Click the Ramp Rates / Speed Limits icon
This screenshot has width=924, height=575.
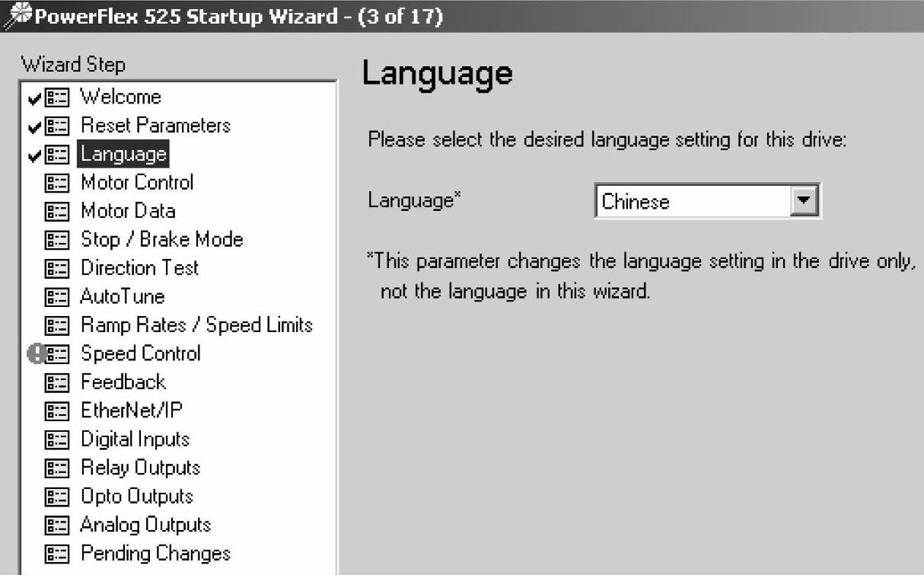(x=56, y=326)
